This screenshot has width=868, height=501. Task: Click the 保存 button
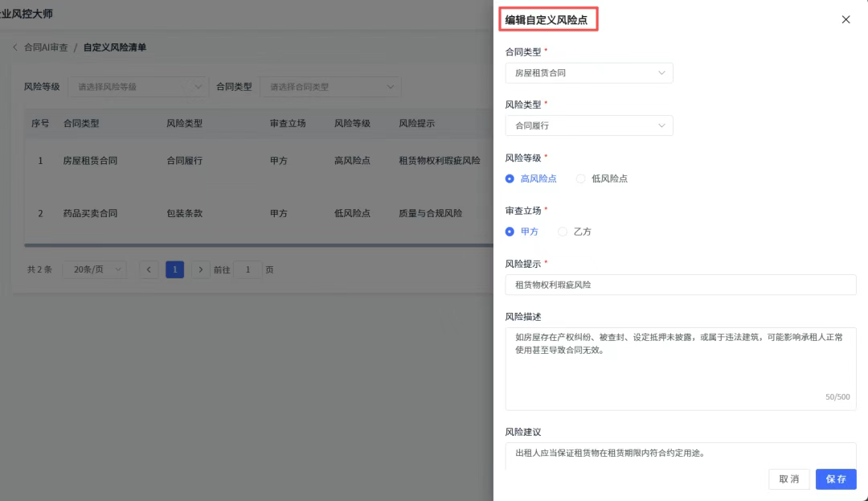point(836,479)
